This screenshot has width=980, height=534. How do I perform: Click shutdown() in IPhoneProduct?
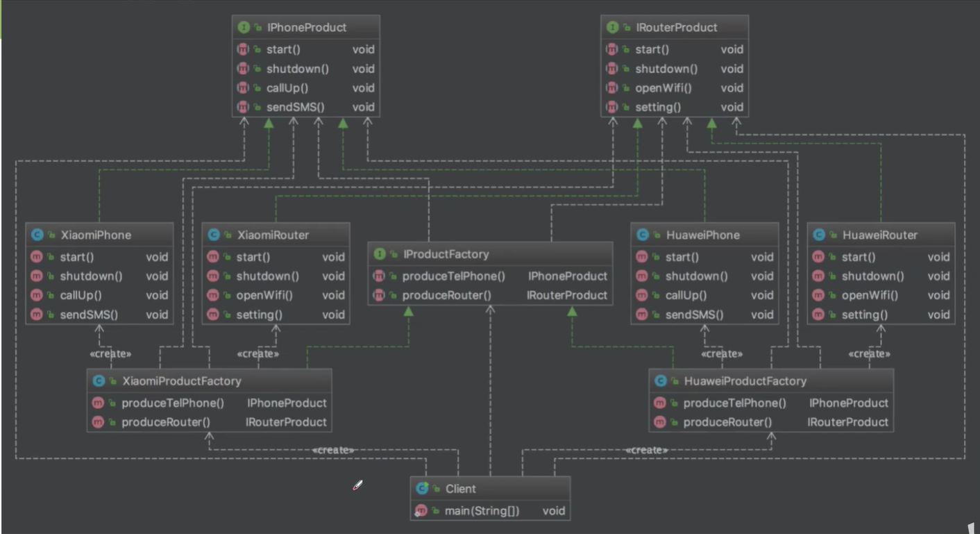[298, 69]
